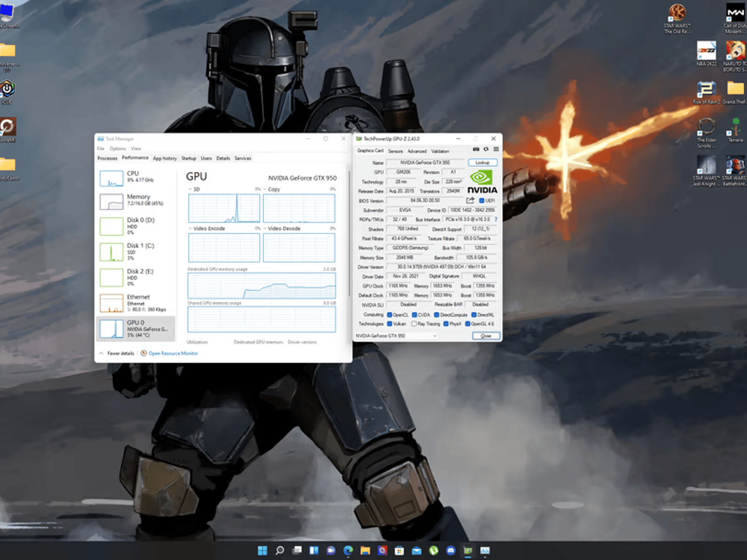The width and height of the screenshot is (747, 560).
Task: Click the Driver Version field in GPU-Z
Action: tap(441, 267)
